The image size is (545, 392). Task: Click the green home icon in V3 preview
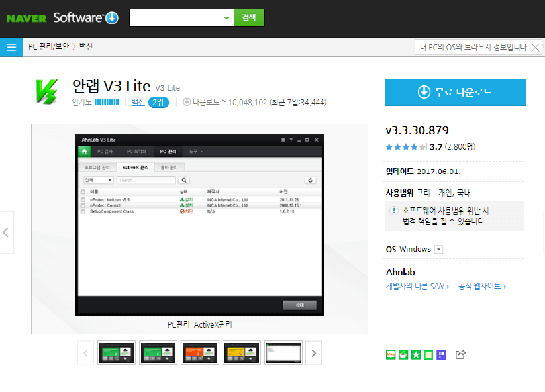click(x=84, y=152)
